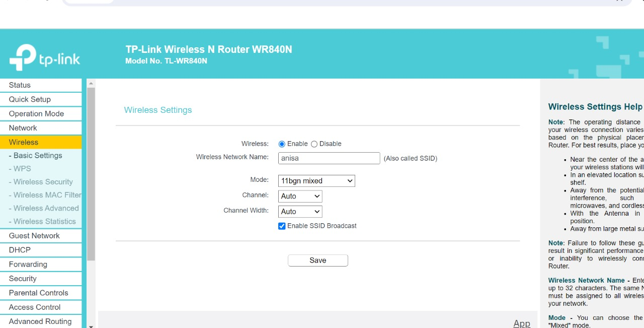Viewport: 644px width, 328px height.
Task: Open the Mode dropdown showing 11bgn mixed
Action: point(316,181)
